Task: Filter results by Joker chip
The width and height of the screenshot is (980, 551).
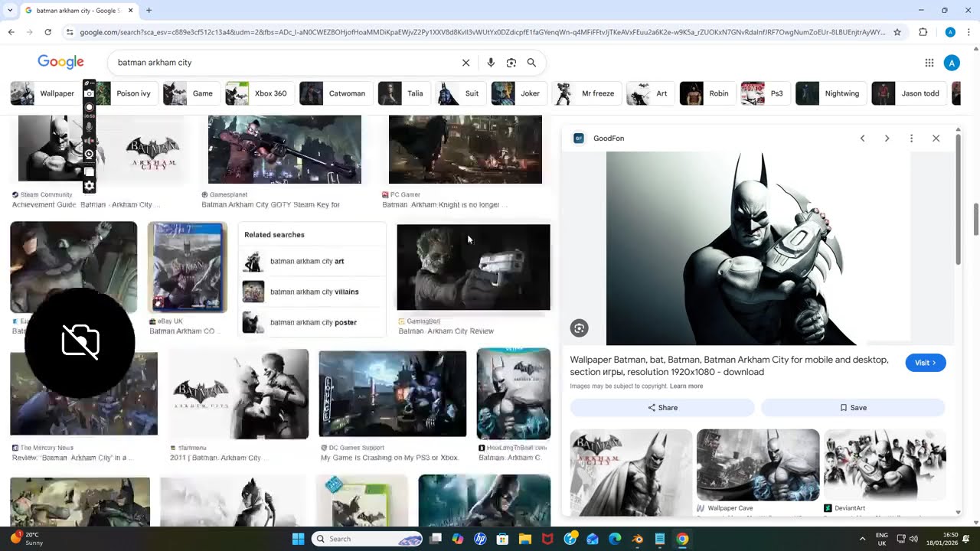Action: pyautogui.click(x=518, y=93)
